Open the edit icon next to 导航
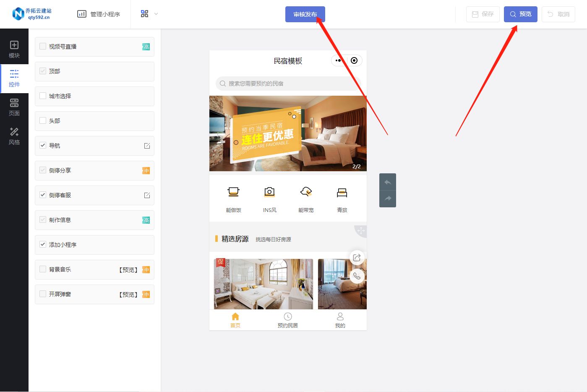This screenshot has width=587, height=392. point(146,146)
